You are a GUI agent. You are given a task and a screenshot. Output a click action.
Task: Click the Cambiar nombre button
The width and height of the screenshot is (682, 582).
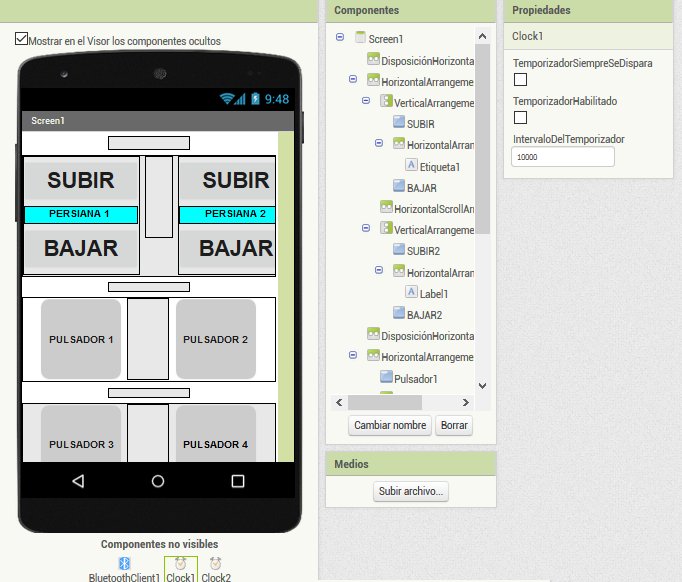coord(390,425)
